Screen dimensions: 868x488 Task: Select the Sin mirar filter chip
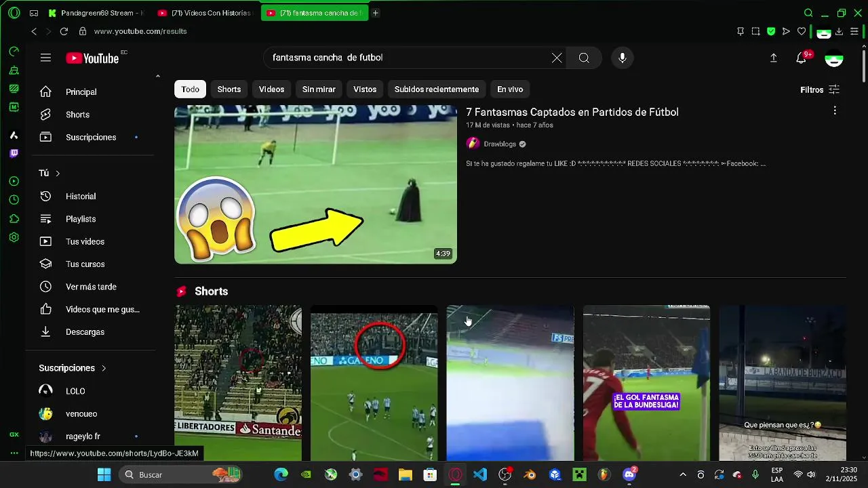[x=319, y=89]
